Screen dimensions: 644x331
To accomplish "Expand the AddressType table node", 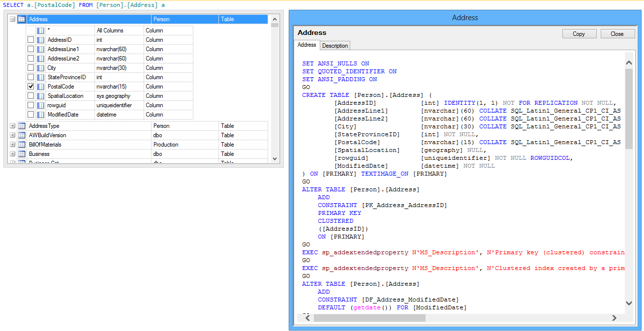I will click(13, 126).
